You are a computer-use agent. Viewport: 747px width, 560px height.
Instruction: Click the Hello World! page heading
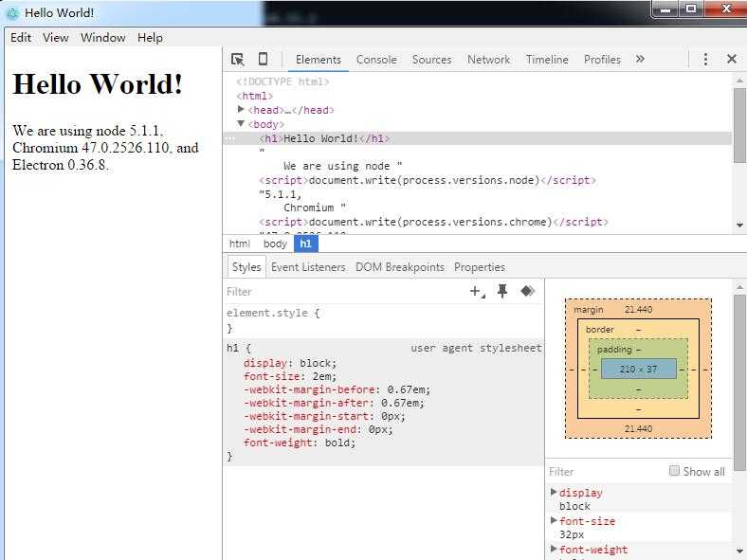(98, 84)
